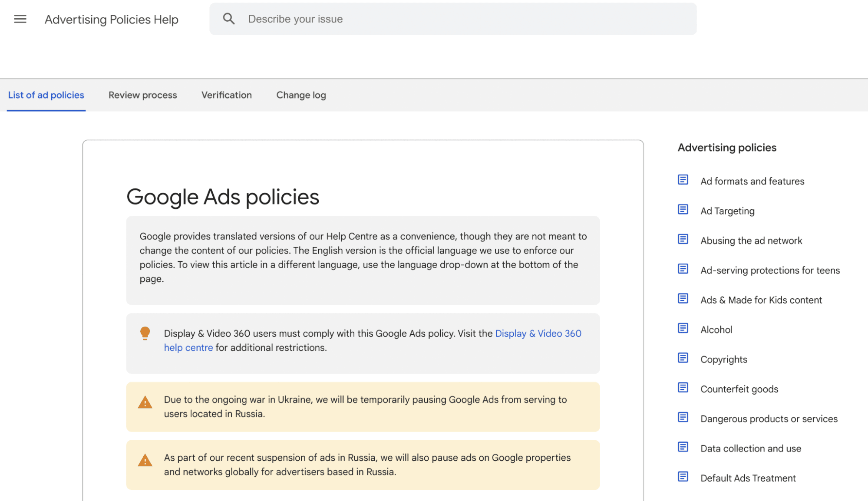Click the search magnifier icon
The image size is (868, 501).
click(x=229, y=18)
